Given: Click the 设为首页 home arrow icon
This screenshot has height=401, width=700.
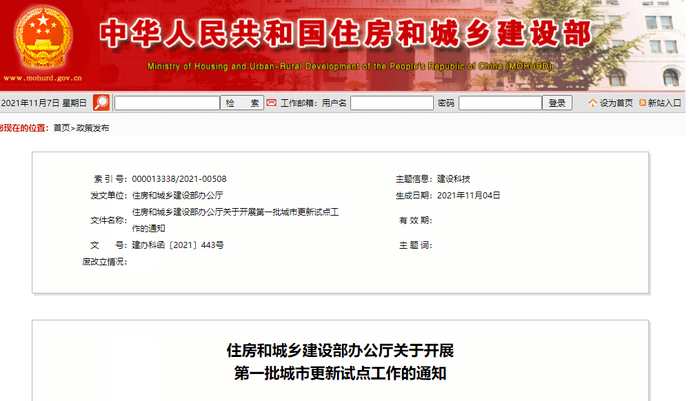Looking at the screenshot, I should coord(592,103).
